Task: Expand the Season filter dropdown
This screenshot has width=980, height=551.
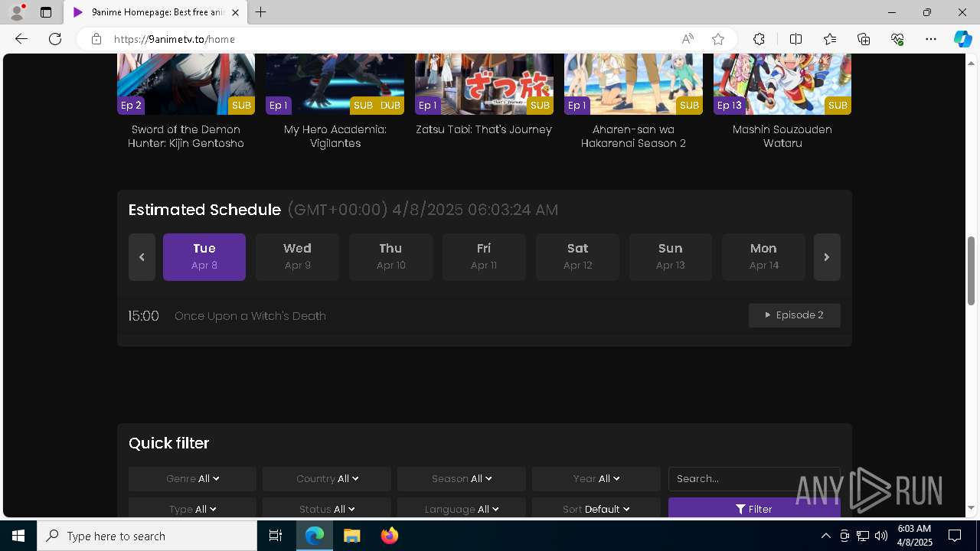Action: point(462,479)
